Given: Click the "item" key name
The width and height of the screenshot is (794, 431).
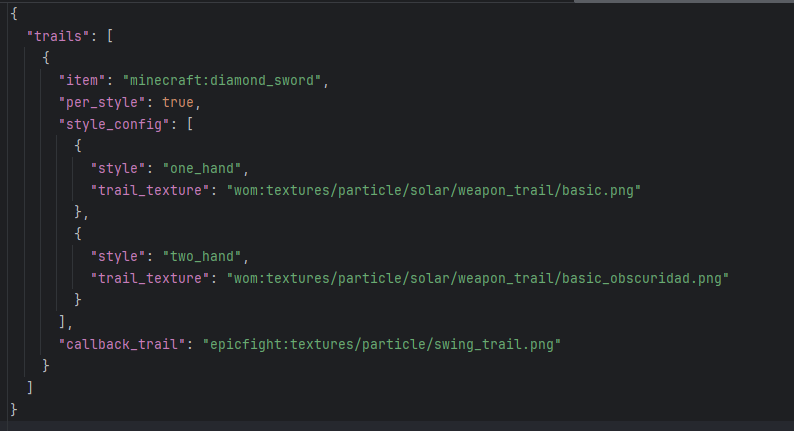Looking at the screenshot, I should coord(82,81).
